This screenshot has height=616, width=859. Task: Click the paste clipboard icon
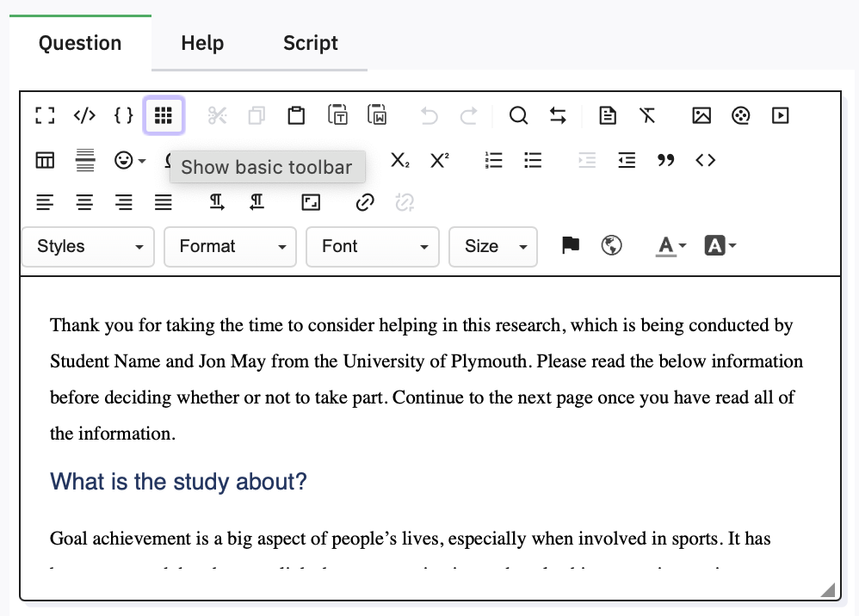click(x=296, y=115)
